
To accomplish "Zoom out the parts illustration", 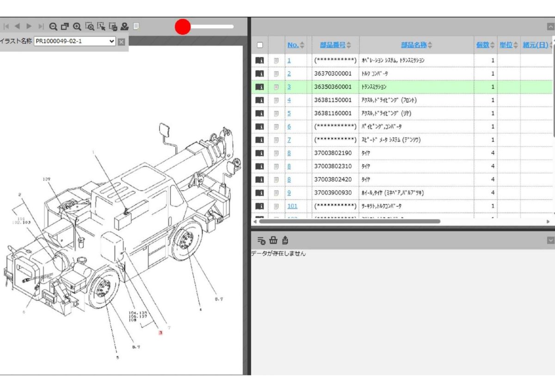I will click(x=53, y=27).
